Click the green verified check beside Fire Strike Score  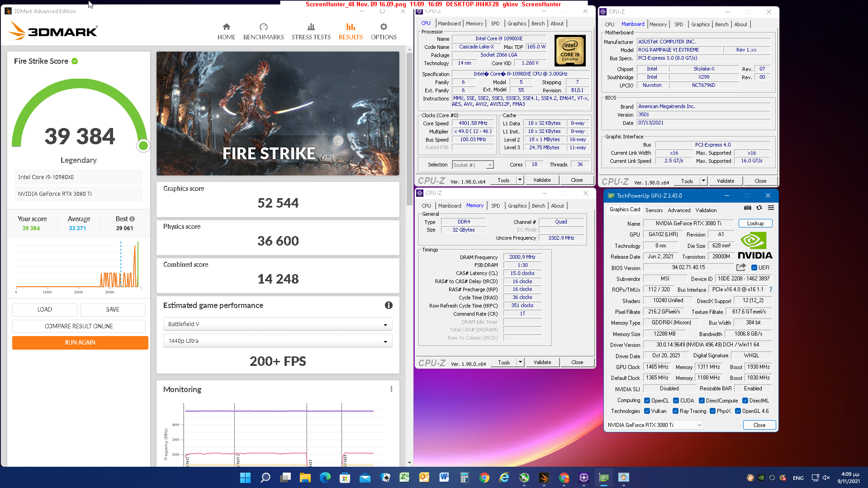pyautogui.click(x=75, y=61)
